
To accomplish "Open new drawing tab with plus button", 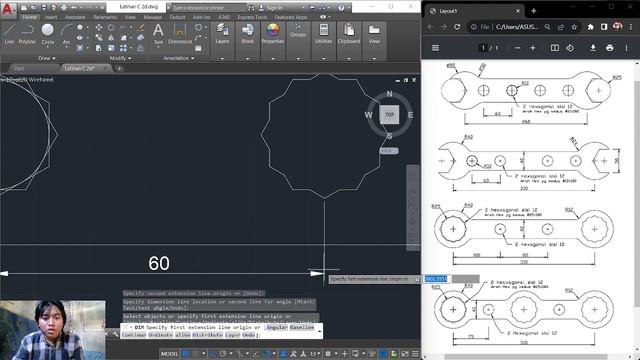I will [120, 69].
